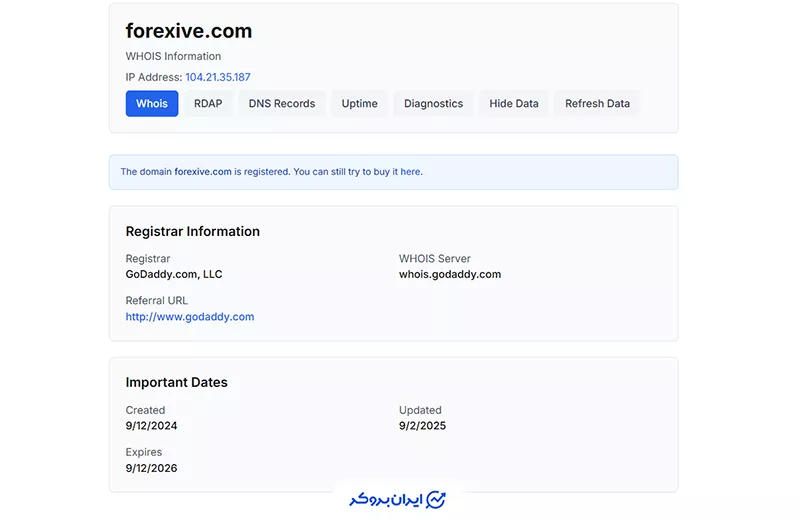Click the 'Registrar Information' heading
This screenshot has width=800, height=521.
click(193, 232)
